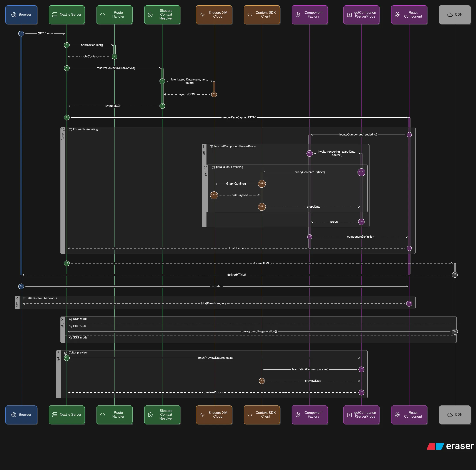Screen dimensions: 476x470
Task: Click the server icon in top Next.js Server box
Action: coord(55,15)
